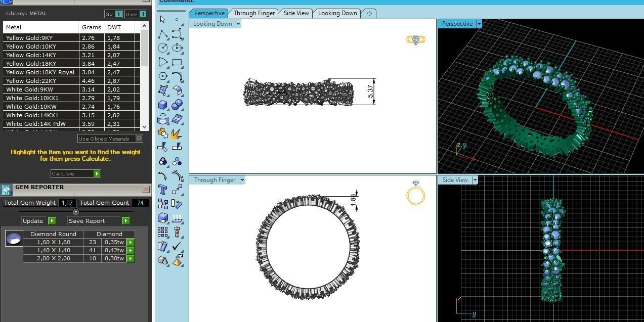Viewport: 644px width, 322px height.
Task: Expand the 2,00 X 2,00 diamond row arrow
Action: point(131,258)
